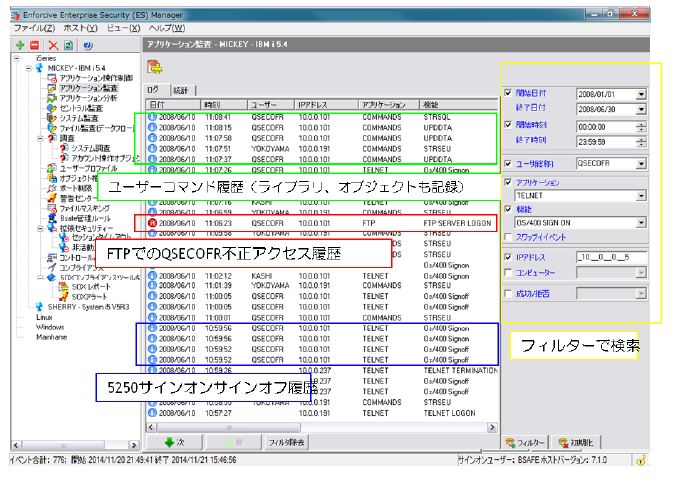
Task: Select the Windows tree item
Action: click(50, 327)
